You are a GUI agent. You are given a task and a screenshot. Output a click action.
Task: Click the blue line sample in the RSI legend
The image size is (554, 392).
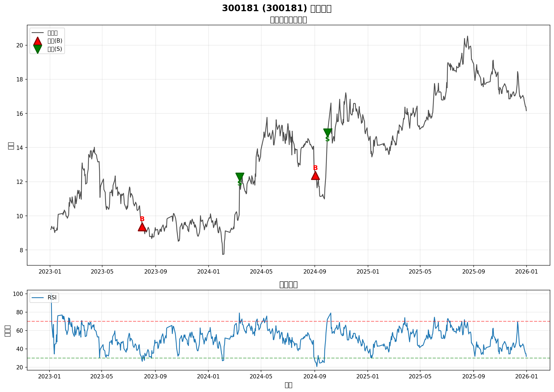tap(38, 298)
